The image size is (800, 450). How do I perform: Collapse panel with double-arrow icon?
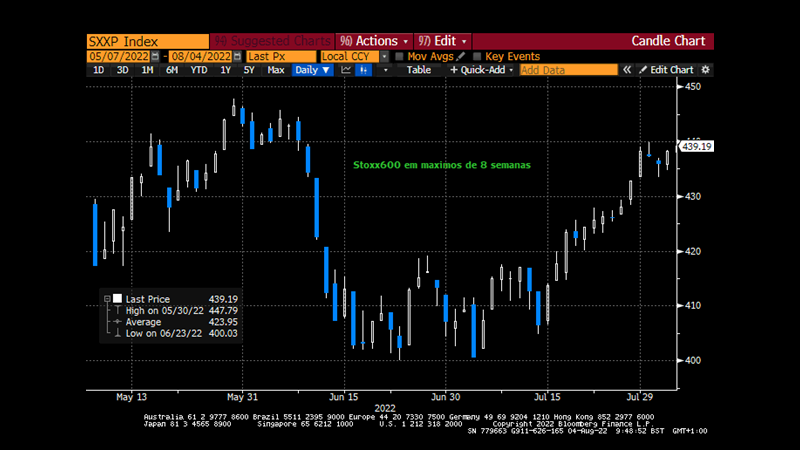click(x=627, y=70)
